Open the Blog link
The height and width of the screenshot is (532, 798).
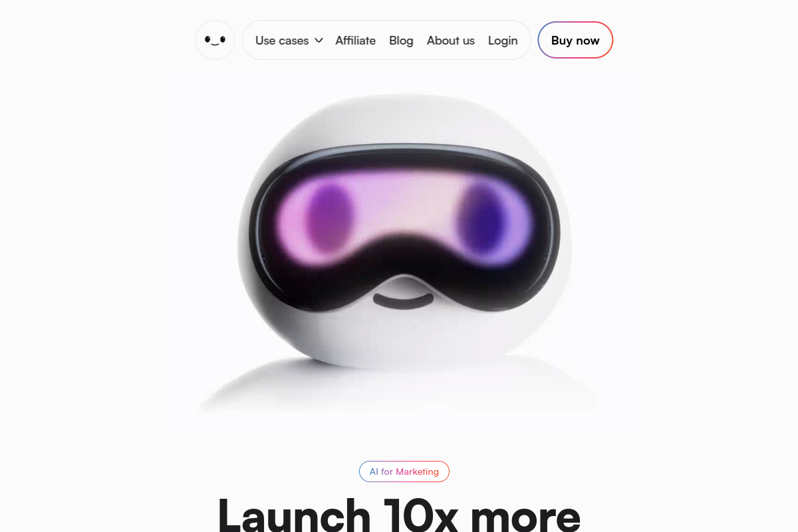(x=401, y=41)
